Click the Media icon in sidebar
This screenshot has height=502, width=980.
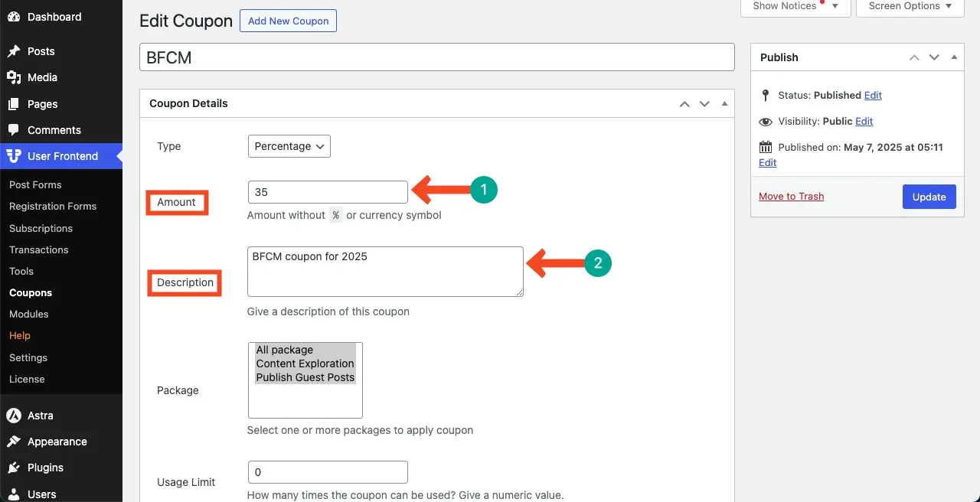[x=14, y=77]
